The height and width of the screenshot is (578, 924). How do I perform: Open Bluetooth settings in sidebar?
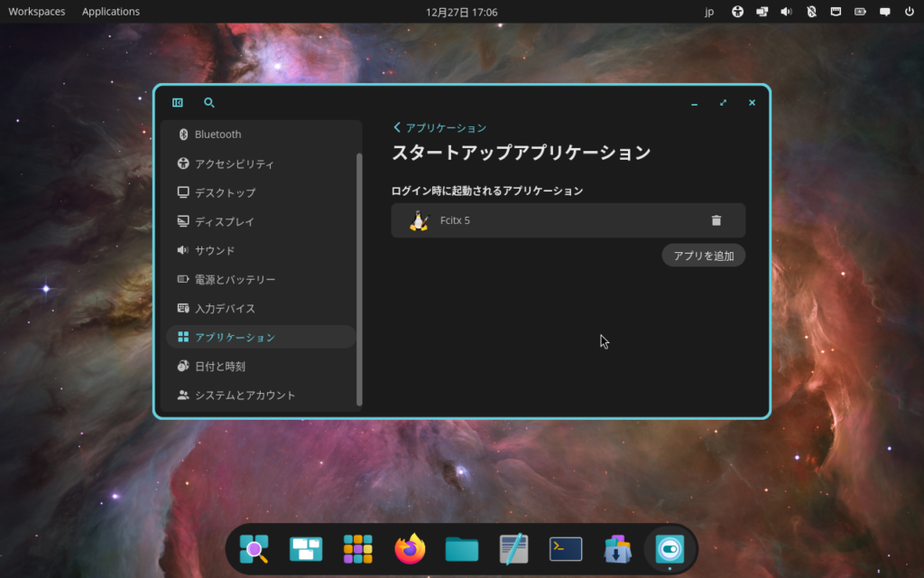(x=217, y=135)
